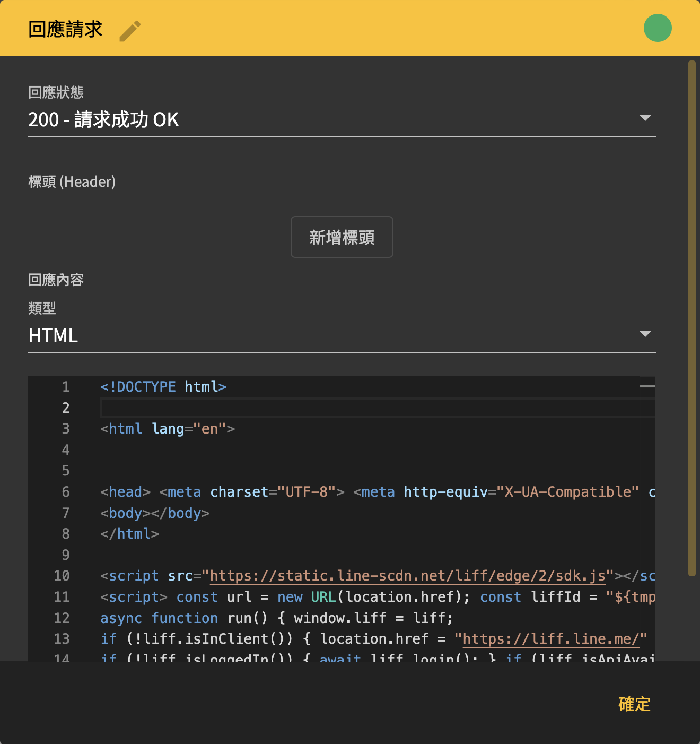Click line number 10 in the gutter
This screenshot has height=744, width=700.
point(62,576)
